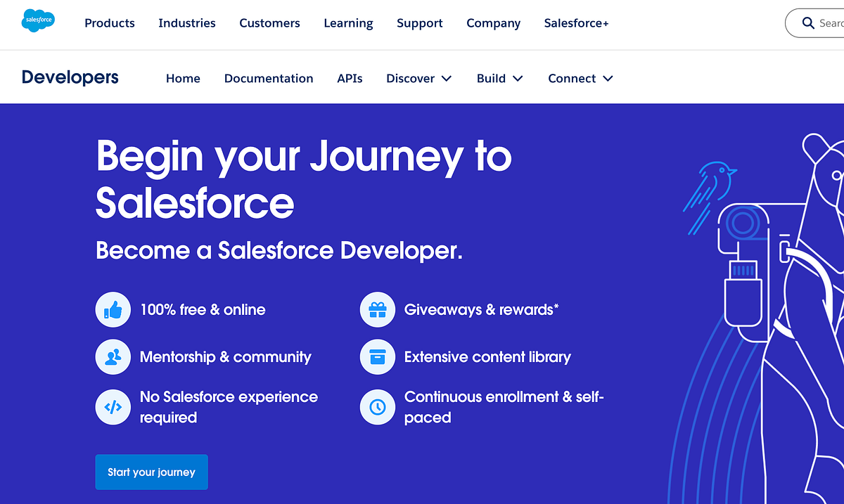Click the code brackets icon
This screenshot has height=504, width=844.
pos(113,407)
